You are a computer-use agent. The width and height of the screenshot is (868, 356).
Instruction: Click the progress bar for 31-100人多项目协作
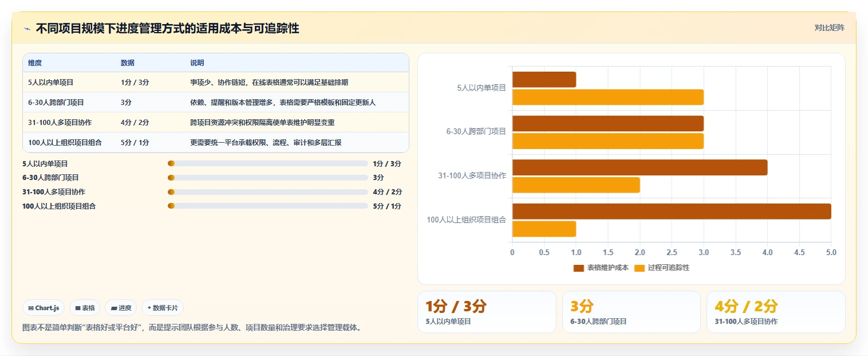coord(268,192)
